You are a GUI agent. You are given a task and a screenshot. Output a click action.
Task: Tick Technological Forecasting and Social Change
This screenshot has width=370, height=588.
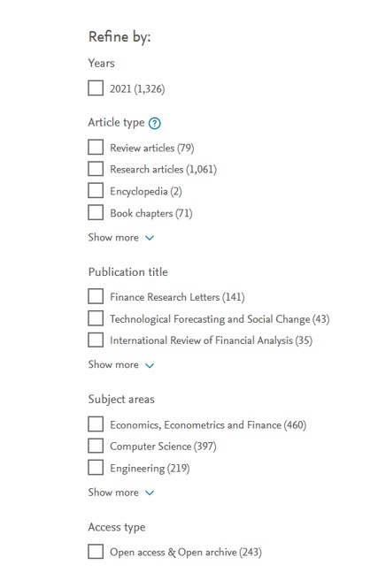pos(96,318)
